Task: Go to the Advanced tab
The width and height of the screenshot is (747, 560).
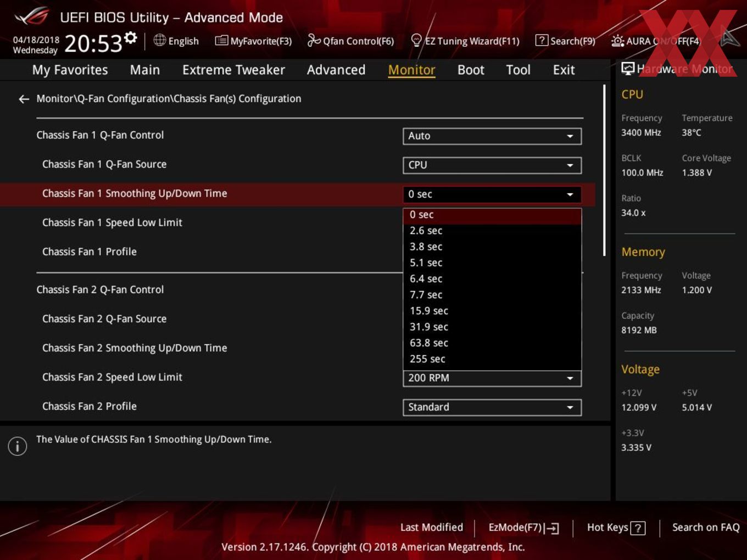Action: pyautogui.click(x=336, y=70)
